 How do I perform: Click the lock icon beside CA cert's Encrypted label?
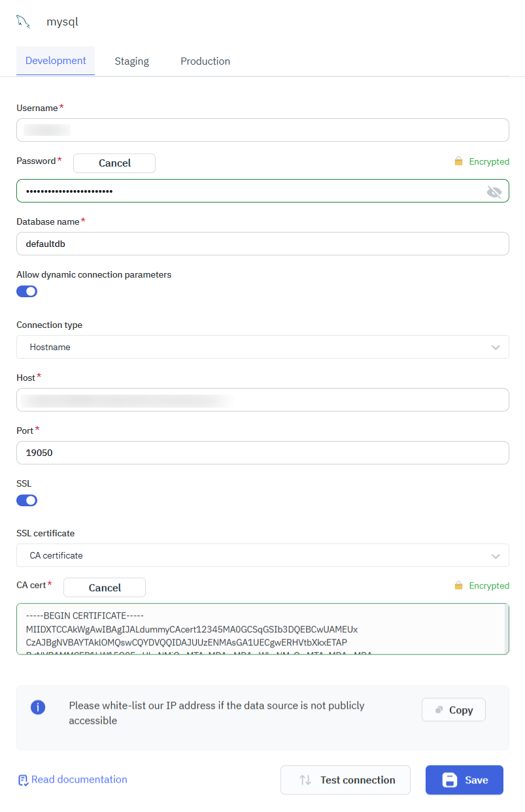point(458,586)
